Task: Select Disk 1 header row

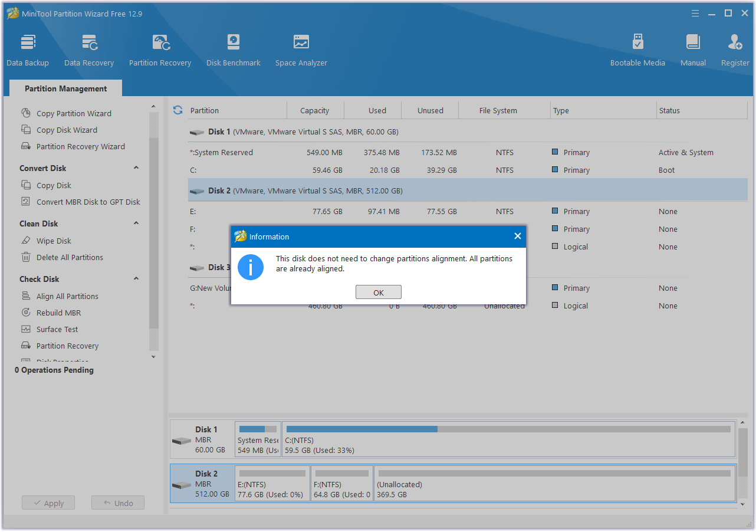Action: [x=467, y=132]
